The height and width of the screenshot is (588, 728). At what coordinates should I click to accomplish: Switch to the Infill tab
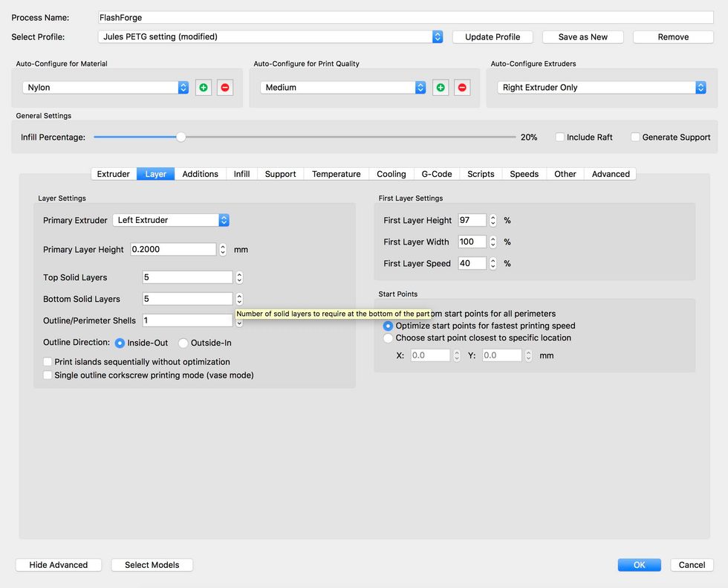pos(241,174)
